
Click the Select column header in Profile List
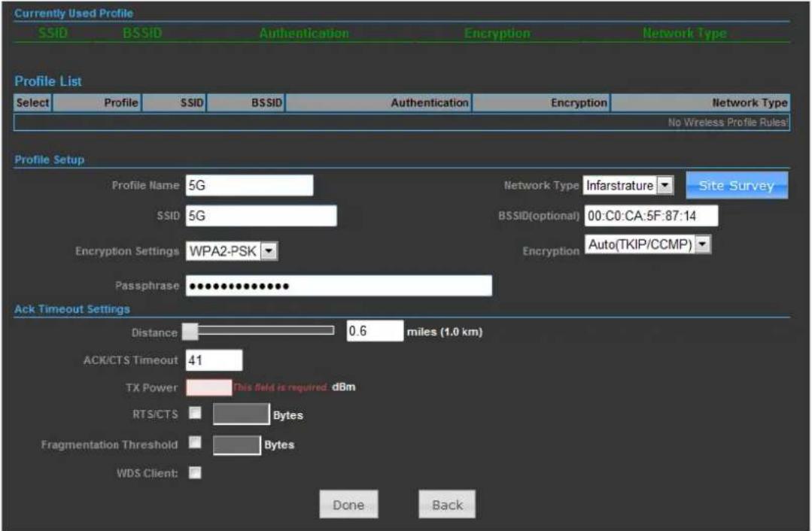click(x=32, y=102)
